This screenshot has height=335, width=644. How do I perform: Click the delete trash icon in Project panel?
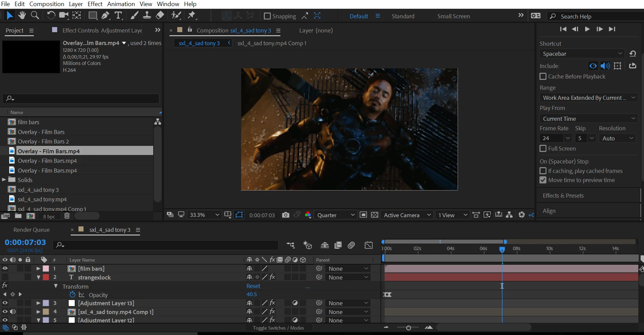(67, 216)
